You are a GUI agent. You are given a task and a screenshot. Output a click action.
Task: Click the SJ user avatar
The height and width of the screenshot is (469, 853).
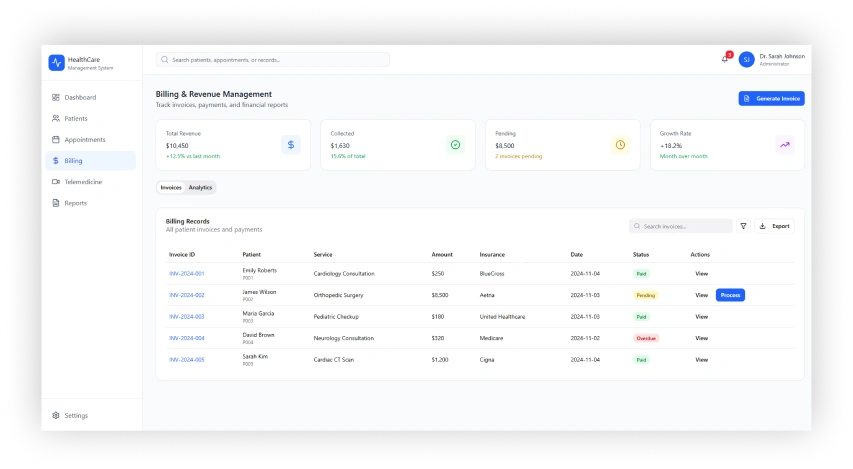[746, 60]
